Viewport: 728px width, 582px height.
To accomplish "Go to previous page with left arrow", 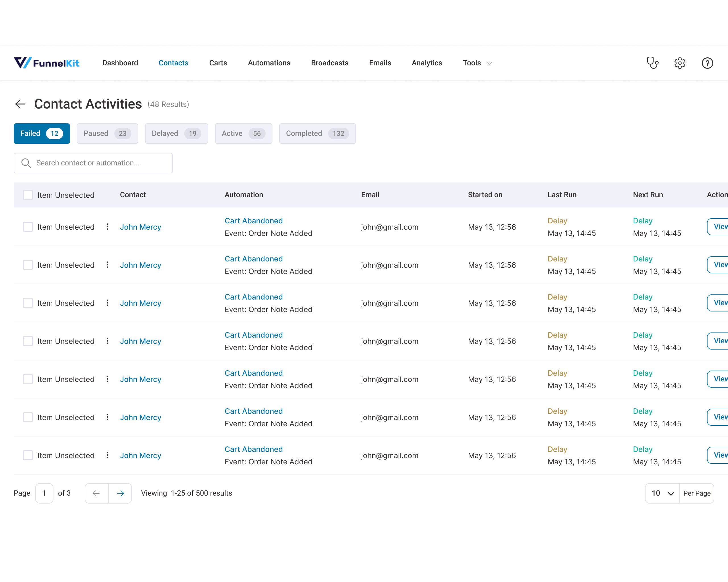I will [x=96, y=493].
